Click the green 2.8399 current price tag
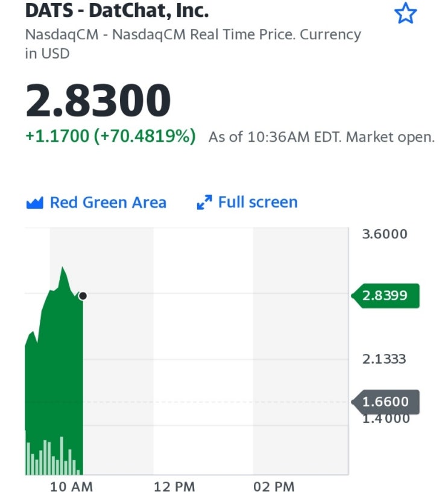 tap(386, 296)
